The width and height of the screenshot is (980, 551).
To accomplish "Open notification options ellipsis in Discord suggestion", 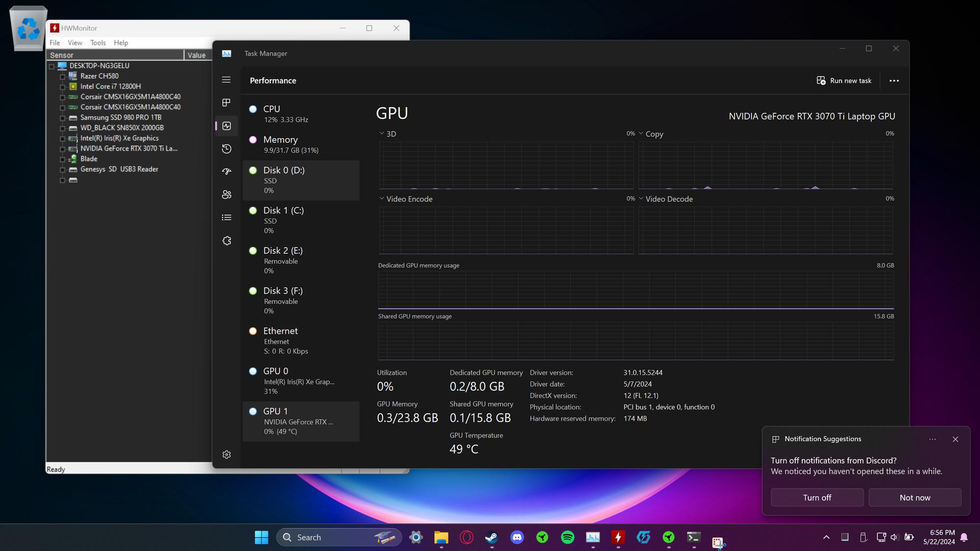I will tap(933, 439).
